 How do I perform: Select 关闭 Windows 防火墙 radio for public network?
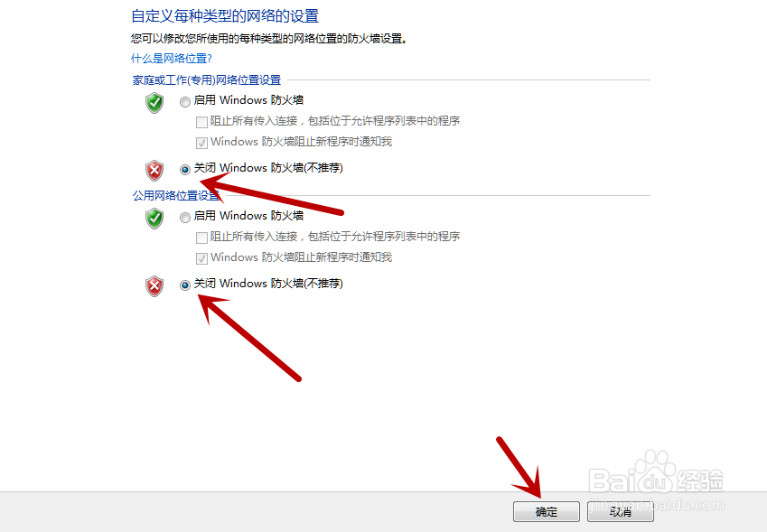click(x=185, y=285)
